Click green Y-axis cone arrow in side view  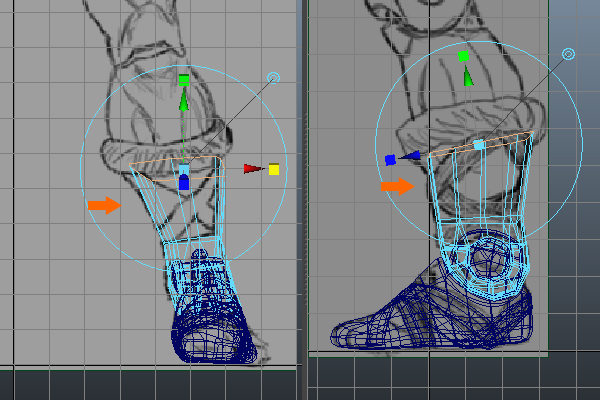[x=468, y=76]
